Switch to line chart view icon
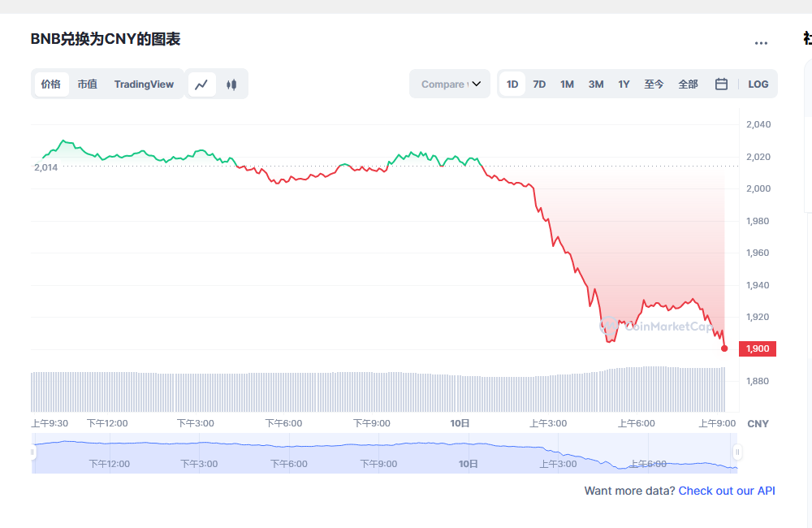 202,84
